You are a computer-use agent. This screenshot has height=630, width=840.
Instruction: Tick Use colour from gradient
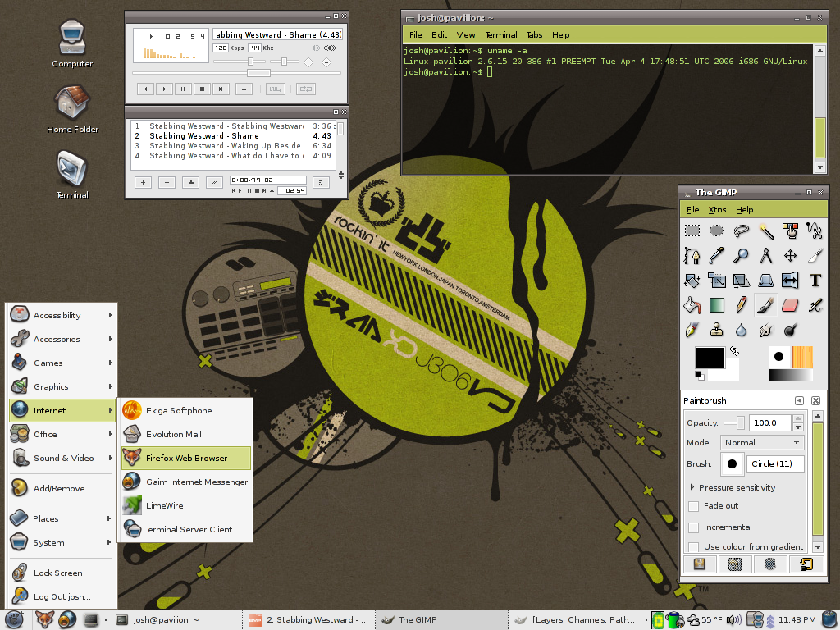693,547
